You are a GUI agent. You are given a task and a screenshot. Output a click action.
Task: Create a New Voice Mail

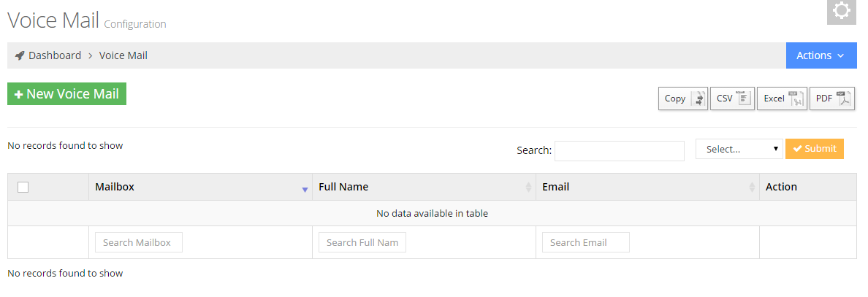(66, 94)
